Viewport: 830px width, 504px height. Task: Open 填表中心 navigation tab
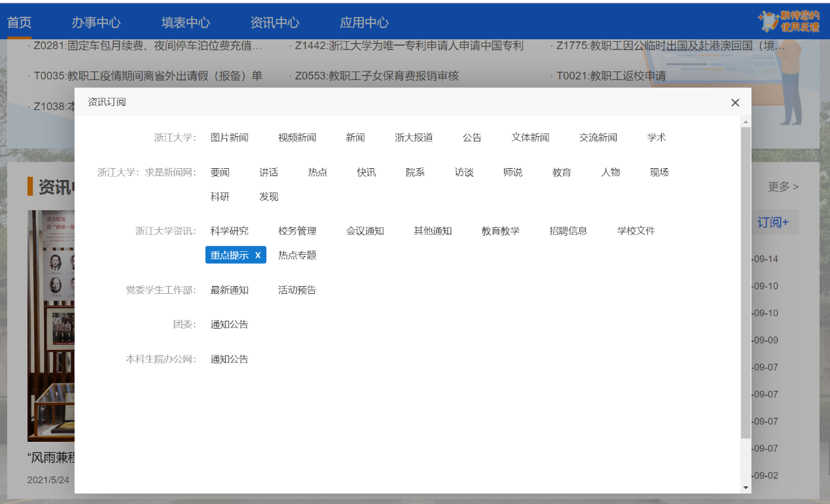pyautogui.click(x=186, y=22)
